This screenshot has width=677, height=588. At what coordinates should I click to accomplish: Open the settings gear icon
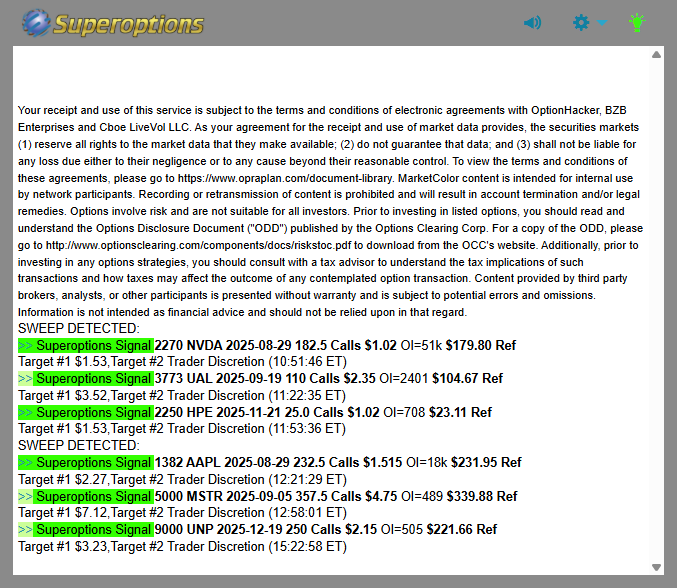[x=581, y=22]
